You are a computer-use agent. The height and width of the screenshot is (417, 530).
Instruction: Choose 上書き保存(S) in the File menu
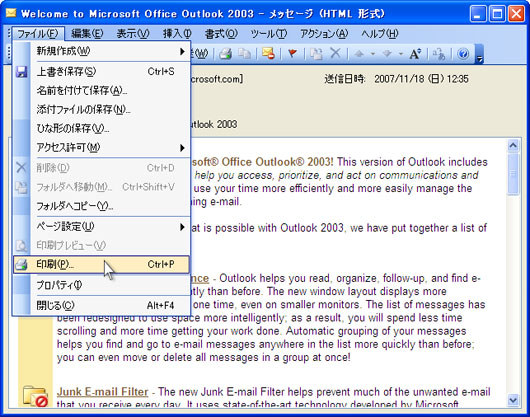point(101,71)
